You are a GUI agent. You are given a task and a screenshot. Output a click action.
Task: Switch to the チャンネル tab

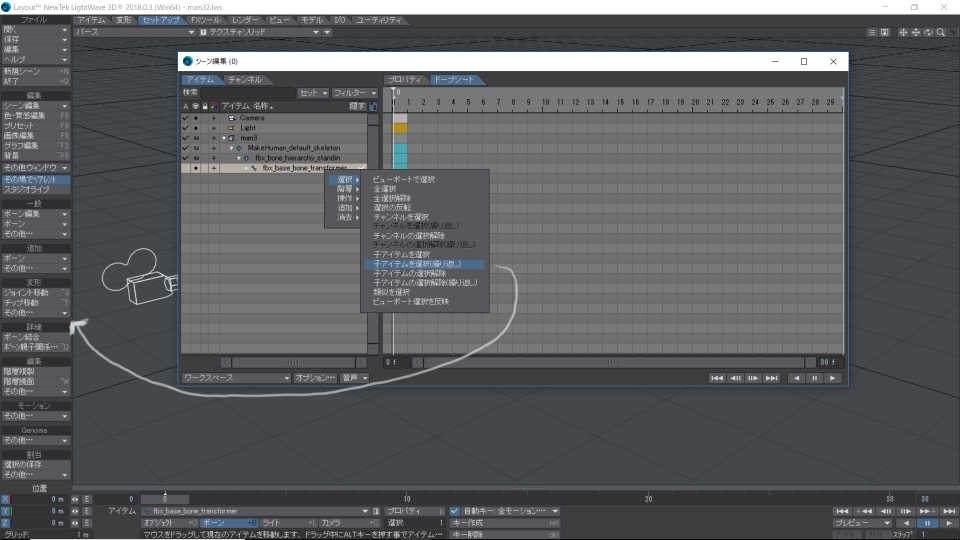245,80
